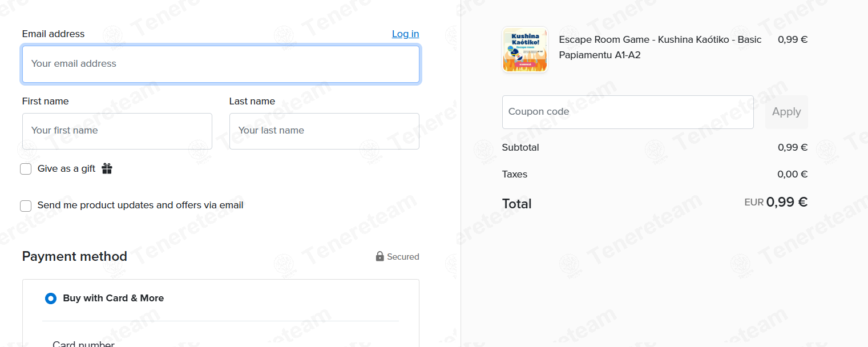Click the Give as a gift label text
The width and height of the screenshot is (868, 347).
(66, 168)
